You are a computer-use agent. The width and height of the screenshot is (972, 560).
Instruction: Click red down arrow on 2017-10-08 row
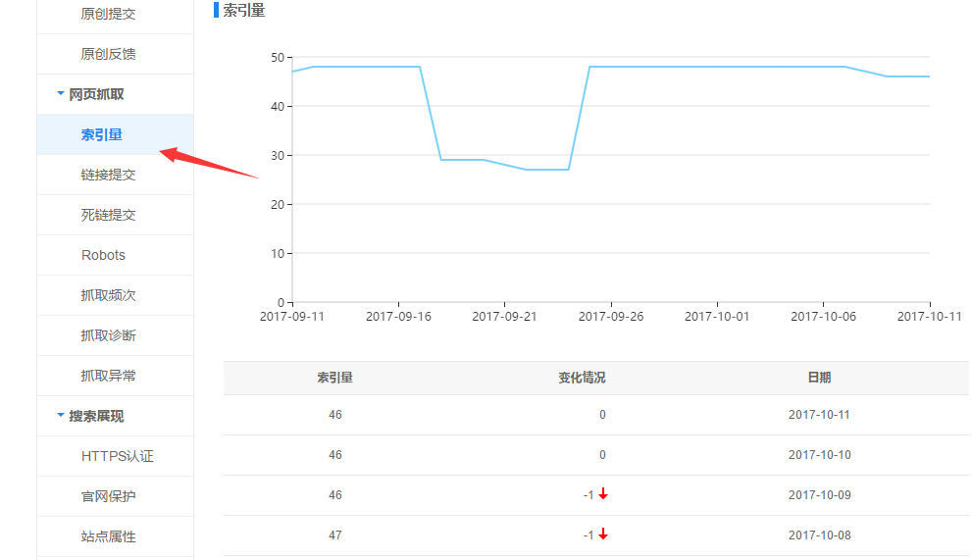tap(603, 535)
